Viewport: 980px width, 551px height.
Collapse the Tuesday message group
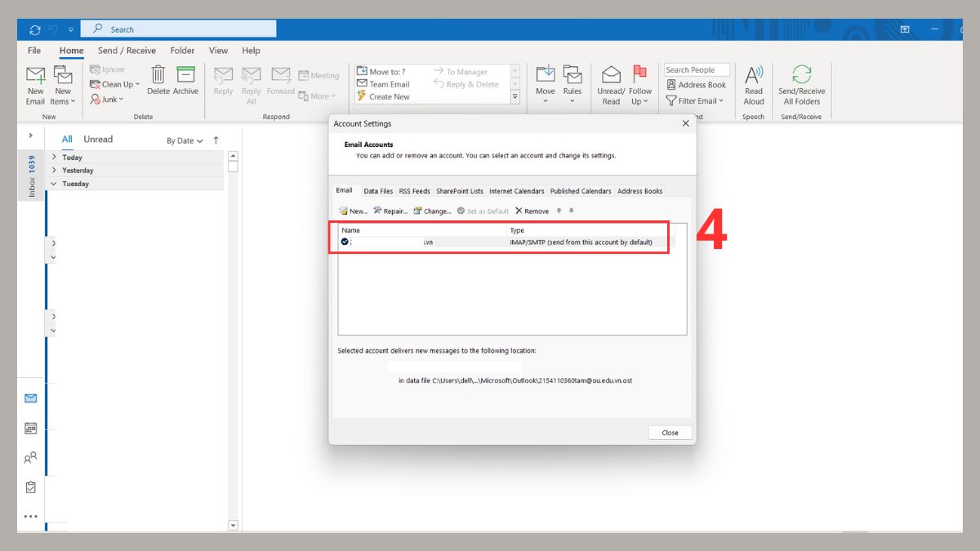(53, 184)
